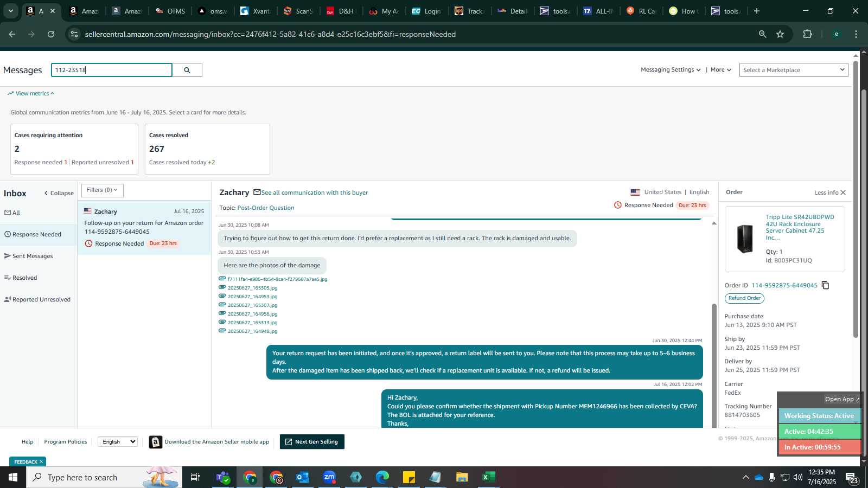The image size is (868, 488).
Task: Collapse the Inbox sidebar
Action: pyautogui.click(x=59, y=193)
